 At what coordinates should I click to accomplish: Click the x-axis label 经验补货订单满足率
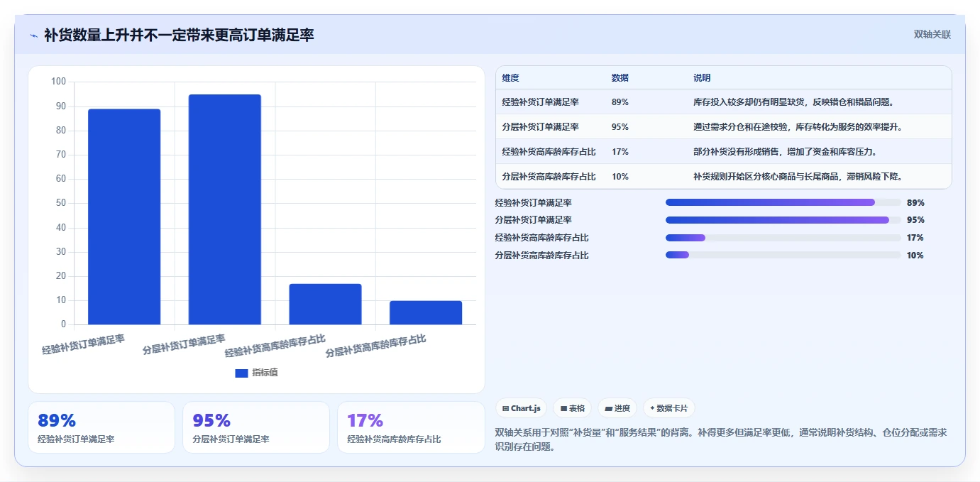83,344
